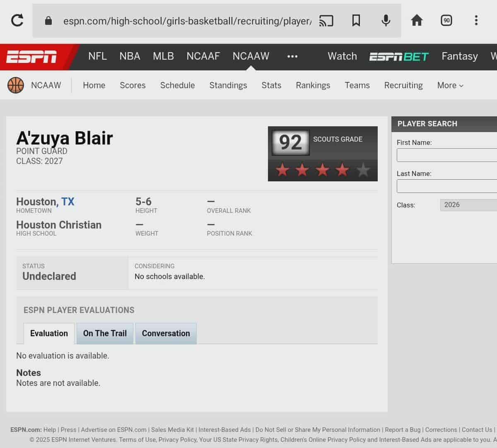This screenshot has height=448, width=497.
Task: Click the First Name input field
Action: coord(446,155)
